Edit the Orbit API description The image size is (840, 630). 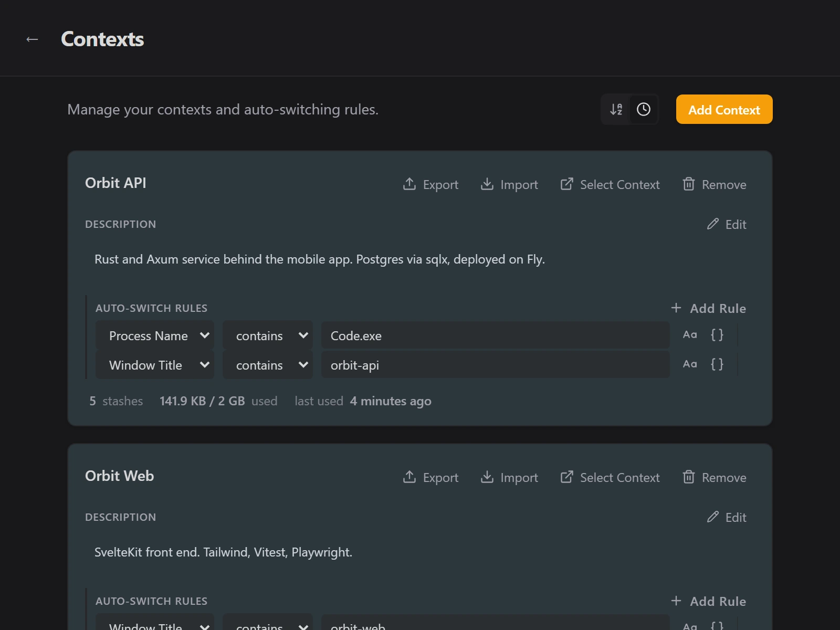point(727,224)
